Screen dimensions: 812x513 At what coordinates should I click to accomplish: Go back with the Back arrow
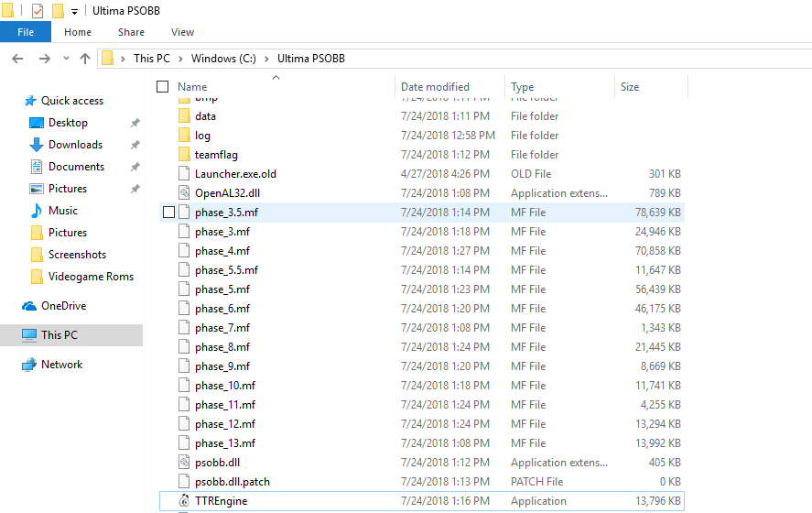[x=17, y=59]
